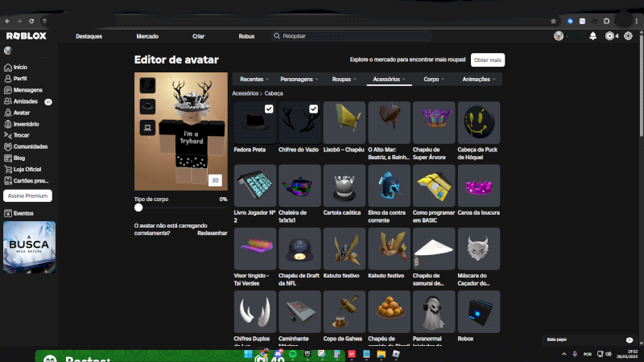This screenshot has height=362, width=644.
Task: Open the settings gear icon
Action: [x=628, y=36]
